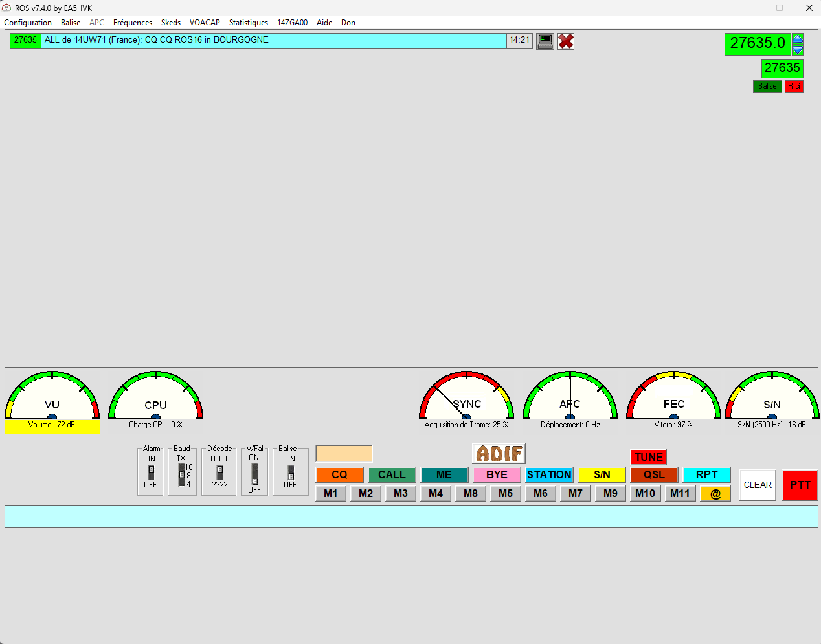
Task: Click the red TUNE button
Action: tap(648, 457)
